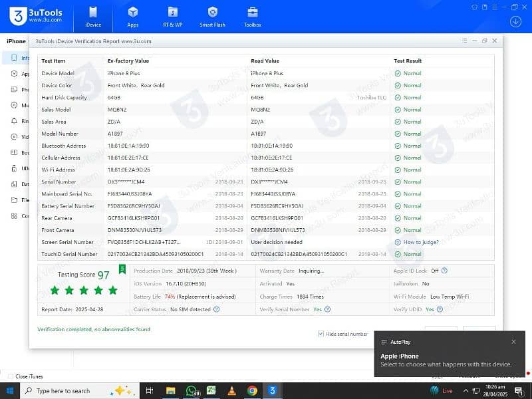Viewport: 532px width, 399px height.
Task: Click the 'User decision needed' cell
Action: pos(277,242)
